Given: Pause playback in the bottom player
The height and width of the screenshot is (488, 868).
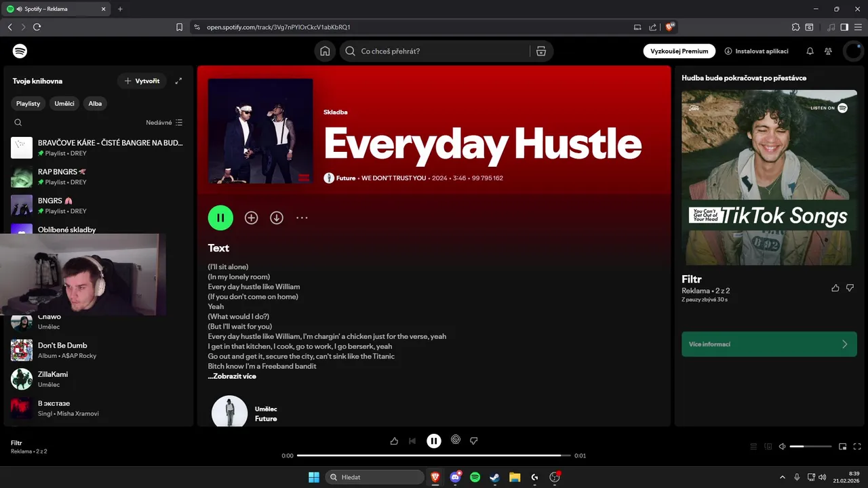Looking at the screenshot, I should pyautogui.click(x=434, y=441).
